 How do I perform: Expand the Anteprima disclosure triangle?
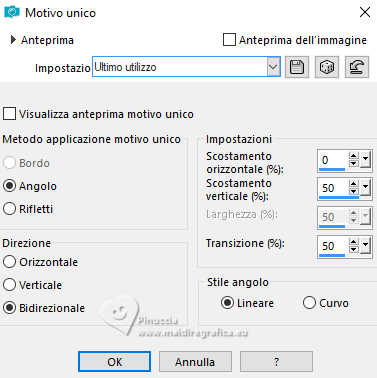pos(13,40)
